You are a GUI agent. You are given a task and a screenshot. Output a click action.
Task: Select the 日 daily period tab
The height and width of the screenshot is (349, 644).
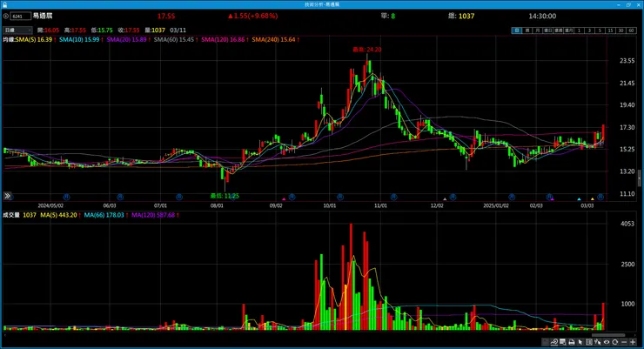[517, 30]
